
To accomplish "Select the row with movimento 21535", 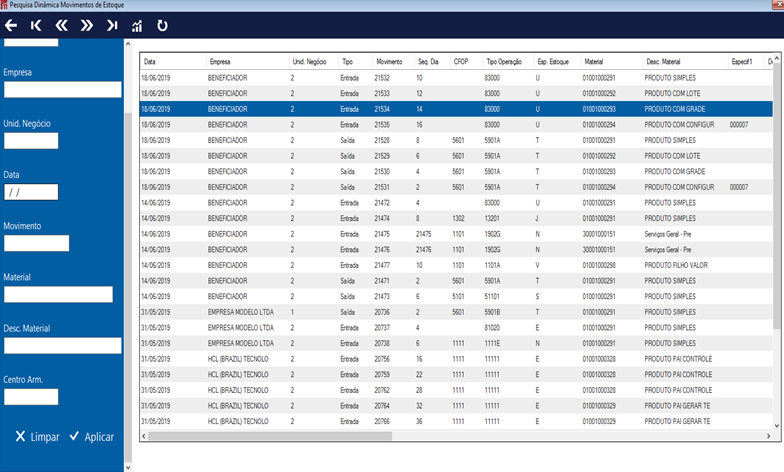I will [456, 124].
